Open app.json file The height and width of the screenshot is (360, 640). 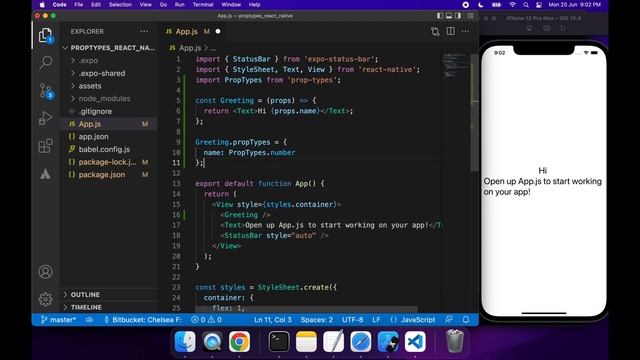109,136
